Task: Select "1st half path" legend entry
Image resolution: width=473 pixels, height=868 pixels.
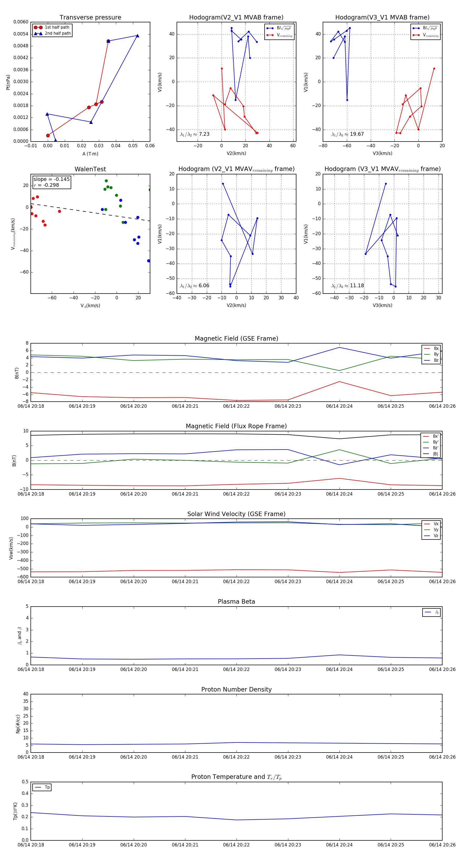Action: point(52,27)
